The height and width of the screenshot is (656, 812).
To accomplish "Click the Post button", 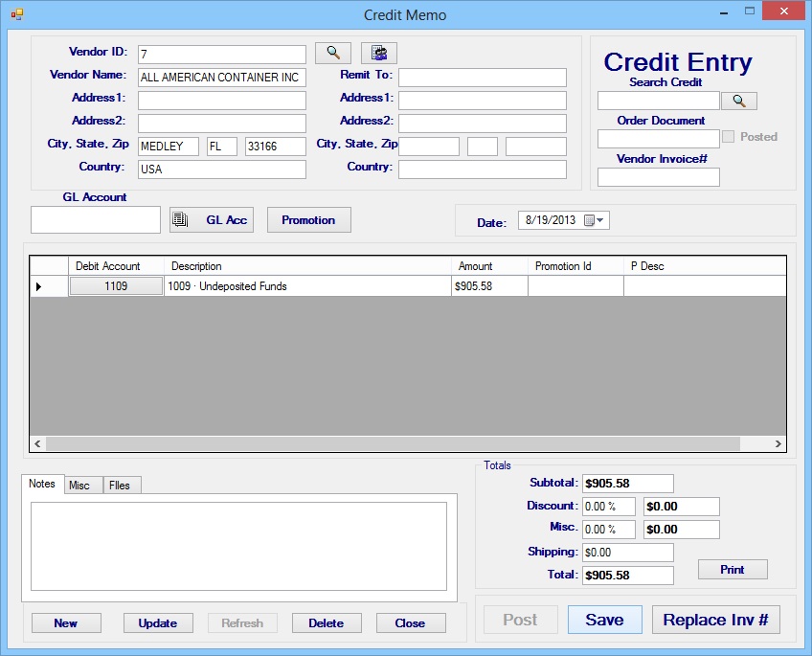I will (521, 620).
